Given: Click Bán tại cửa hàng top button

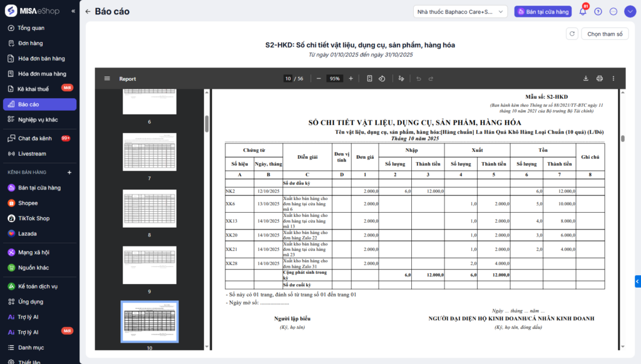Looking at the screenshot, I should [543, 11].
